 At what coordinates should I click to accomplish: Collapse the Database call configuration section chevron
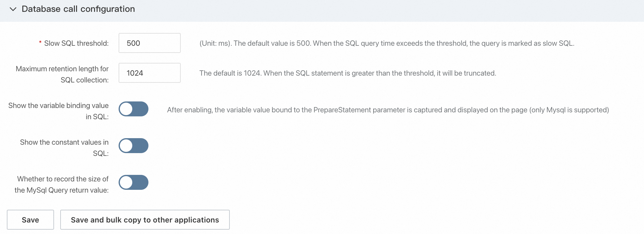13,9
